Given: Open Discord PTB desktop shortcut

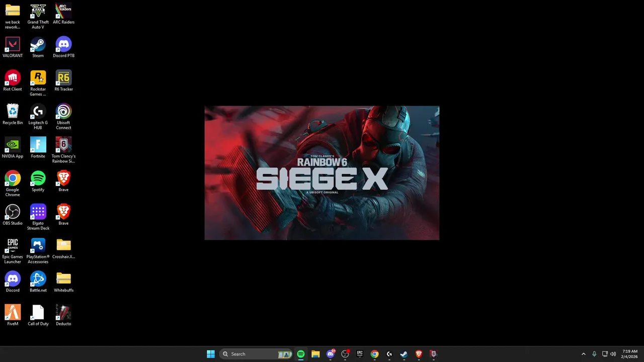Looking at the screenshot, I should 63,47.
